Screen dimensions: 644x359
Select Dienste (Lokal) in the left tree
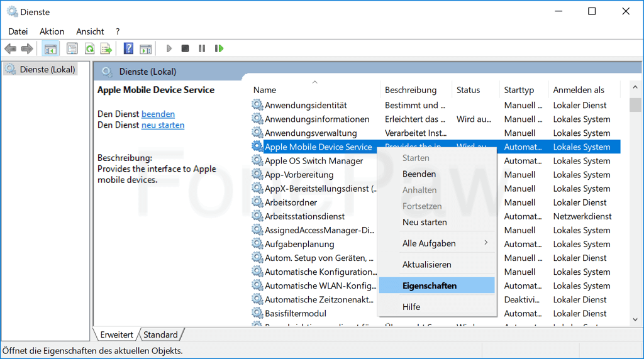pos(40,69)
